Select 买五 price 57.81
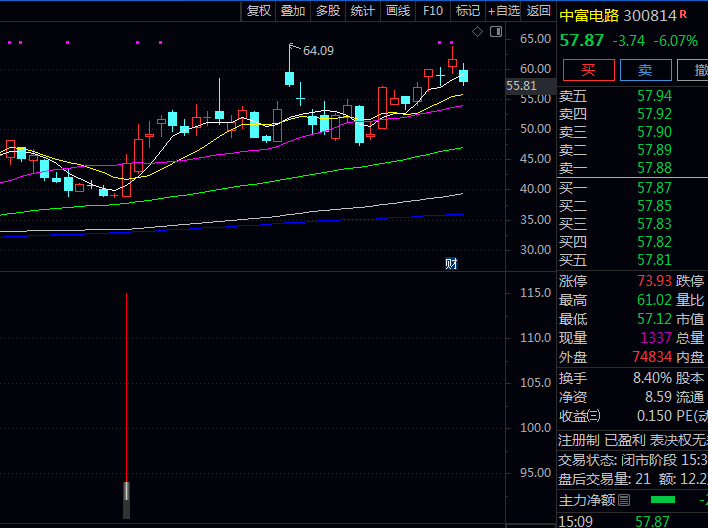 (x=654, y=260)
